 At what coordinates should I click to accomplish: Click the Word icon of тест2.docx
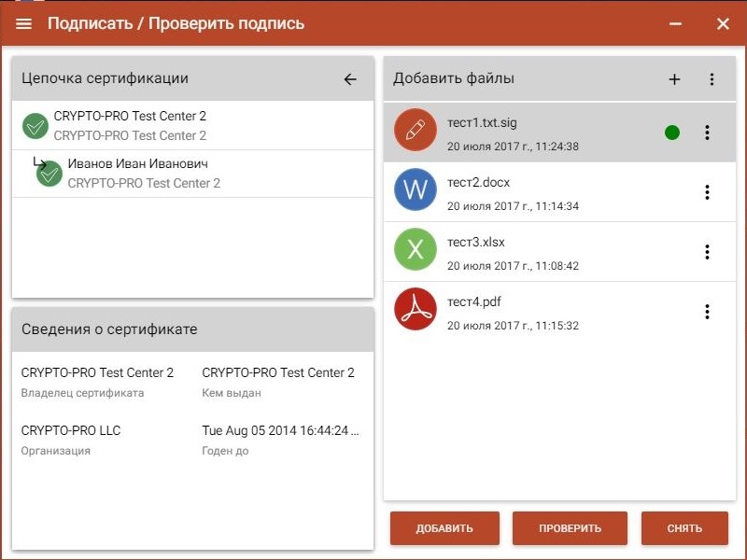click(x=416, y=189)
